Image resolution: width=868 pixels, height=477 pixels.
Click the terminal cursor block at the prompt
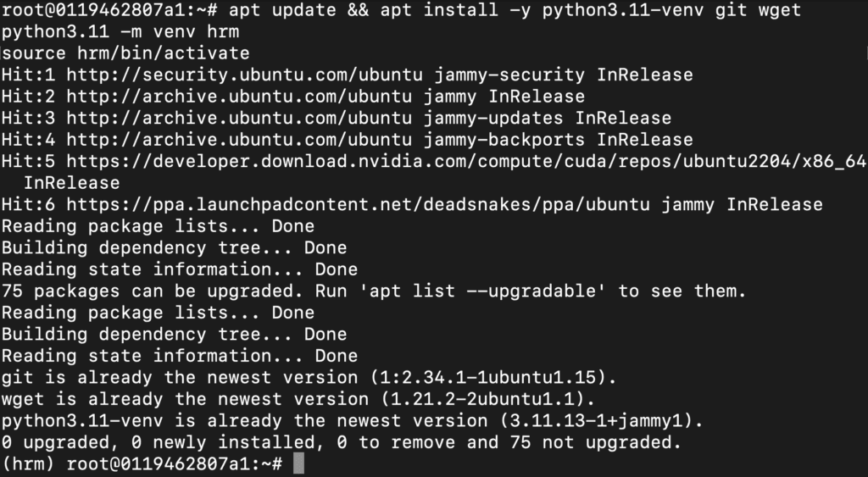point(298,463)
